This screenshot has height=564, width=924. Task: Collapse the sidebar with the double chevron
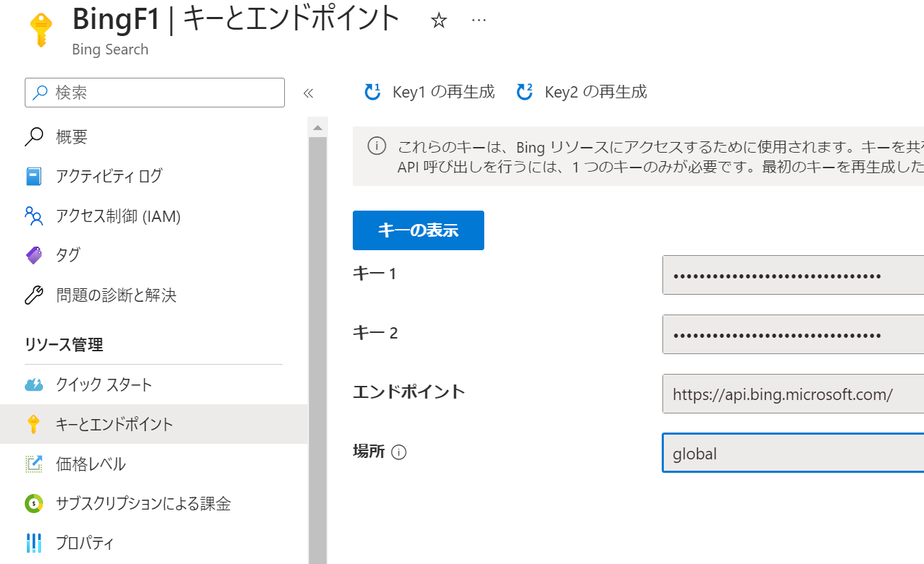[x=309, y=92]
